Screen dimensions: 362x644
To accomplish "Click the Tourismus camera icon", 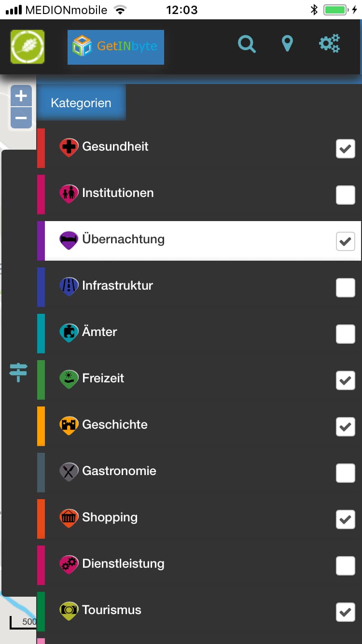I will tap(69, 610).
